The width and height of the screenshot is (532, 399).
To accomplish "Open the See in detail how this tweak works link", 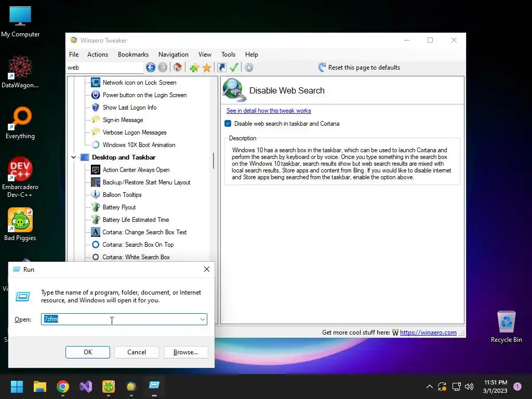I will [x=269, y=111].
